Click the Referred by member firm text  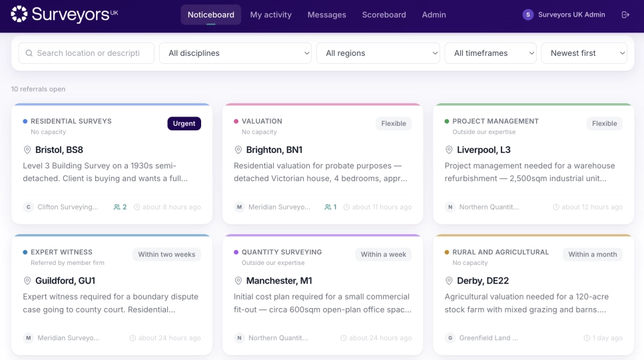67,263
